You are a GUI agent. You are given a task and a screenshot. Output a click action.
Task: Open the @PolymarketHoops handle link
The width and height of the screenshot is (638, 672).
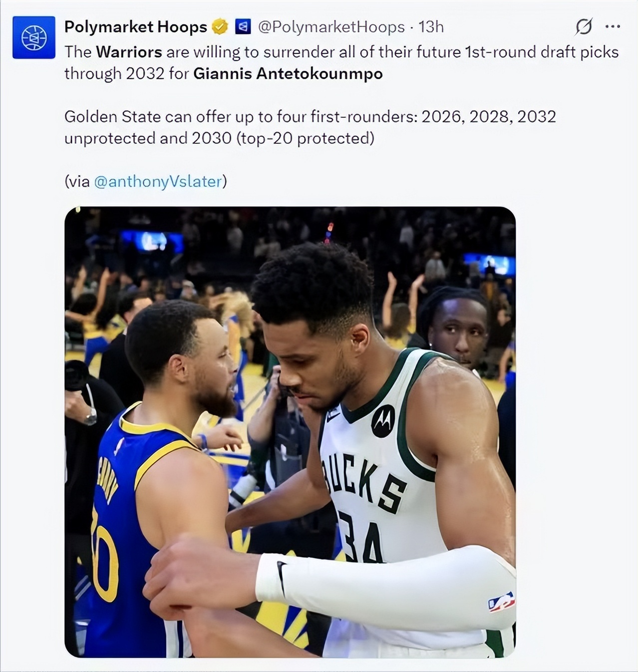pyautogui.click(x=331, y=27)
